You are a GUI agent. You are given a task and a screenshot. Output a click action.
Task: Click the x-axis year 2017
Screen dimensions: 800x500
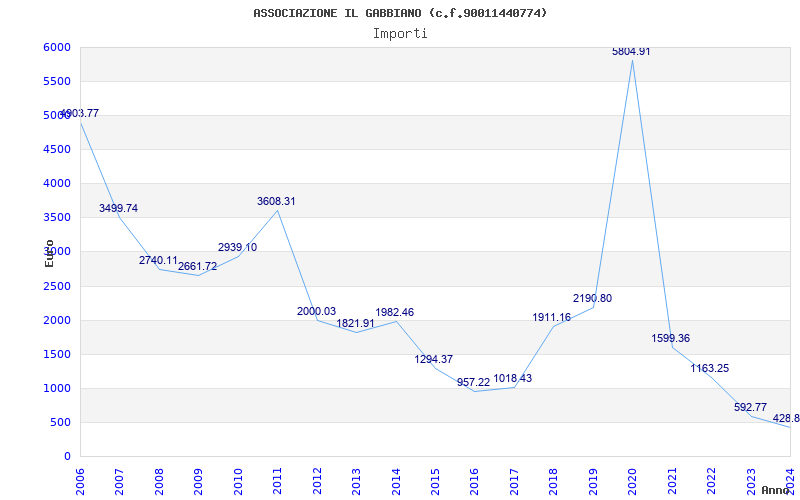514,481
